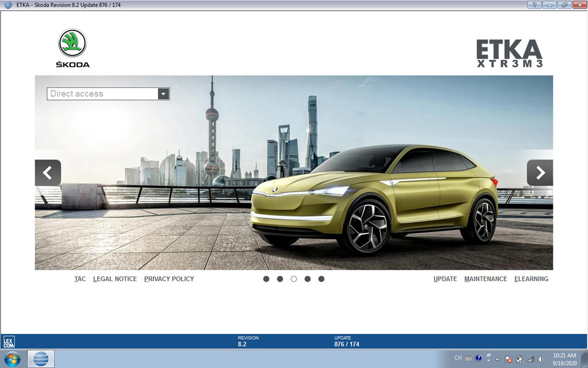Open Direct access dropdown arrow

tap(163, 94)
